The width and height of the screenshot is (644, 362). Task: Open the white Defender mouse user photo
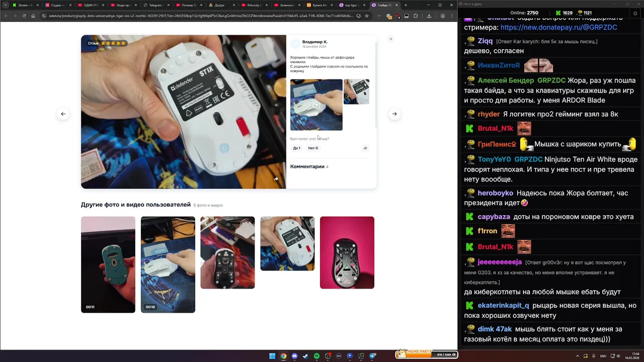tap(287, 243)
